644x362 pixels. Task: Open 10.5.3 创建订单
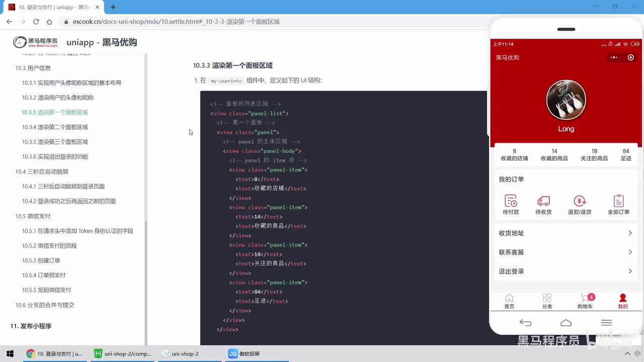coord(41,260)
